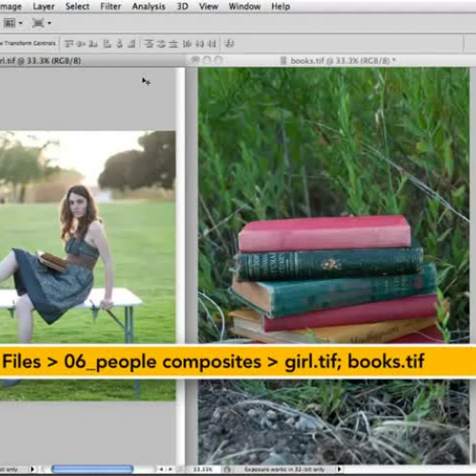This screenshot has height=476, width=476.
Task: Click Distribute Bottom Edges icon
Action: pos(173,44)
